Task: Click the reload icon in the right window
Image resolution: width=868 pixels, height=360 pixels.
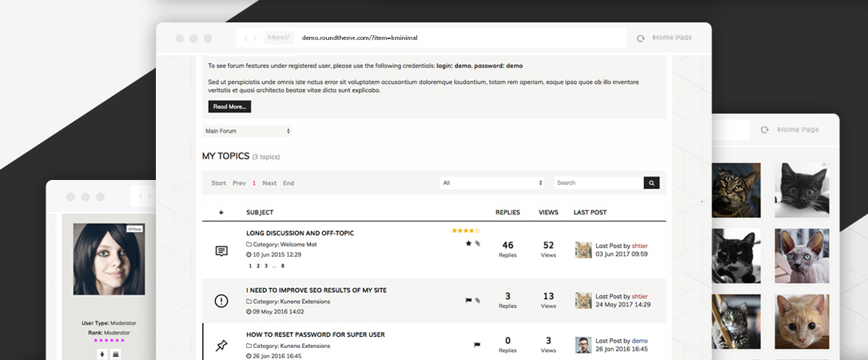Action: click(x=764, y=130)
